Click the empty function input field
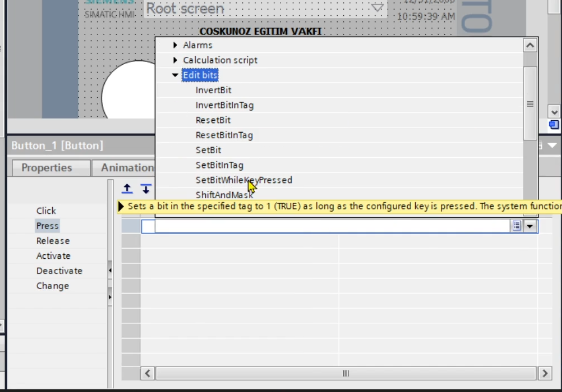Image resolution: width=562 pixels, height=392 pixels. pyautogui.click(x=326, y=226)
